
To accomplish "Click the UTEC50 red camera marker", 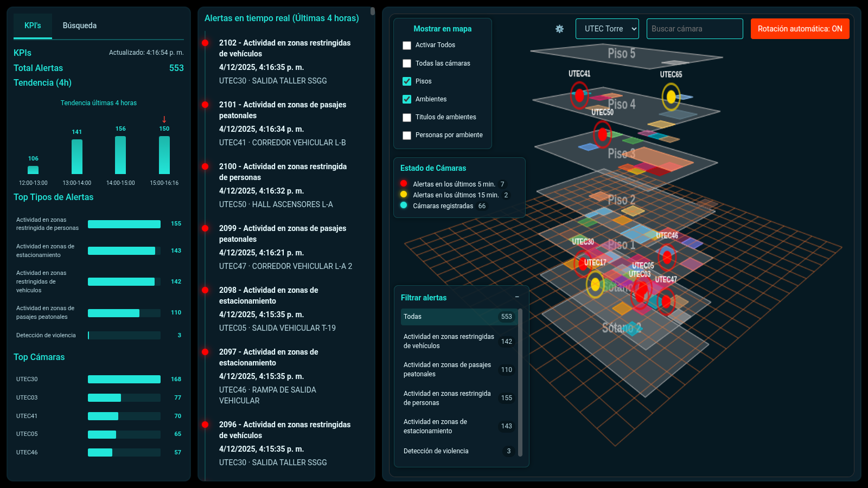I will 602,133.
